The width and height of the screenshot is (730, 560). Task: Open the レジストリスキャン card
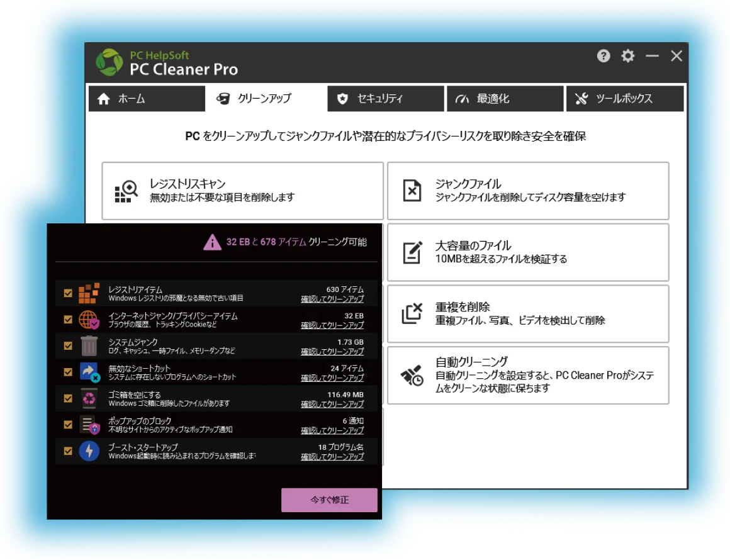[x=242, y=191]
